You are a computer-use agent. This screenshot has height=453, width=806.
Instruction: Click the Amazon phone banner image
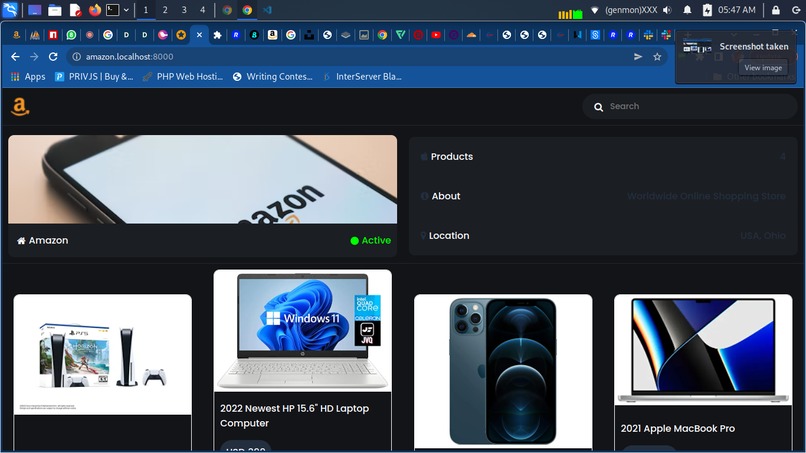tap(203, 179)
